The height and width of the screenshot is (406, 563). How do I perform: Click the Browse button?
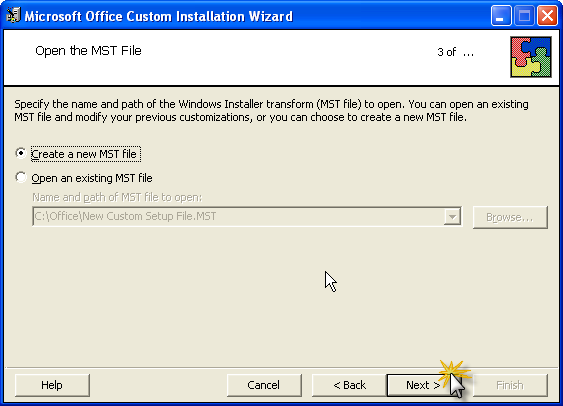(x=510, y=217)
